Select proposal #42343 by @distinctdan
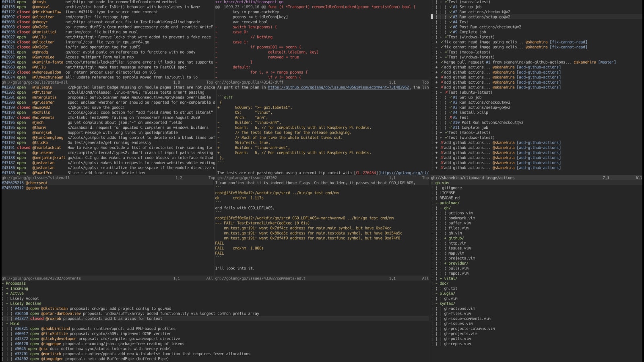Image resolution: width=644 pixels, height=362 pixels. [93, 309]
